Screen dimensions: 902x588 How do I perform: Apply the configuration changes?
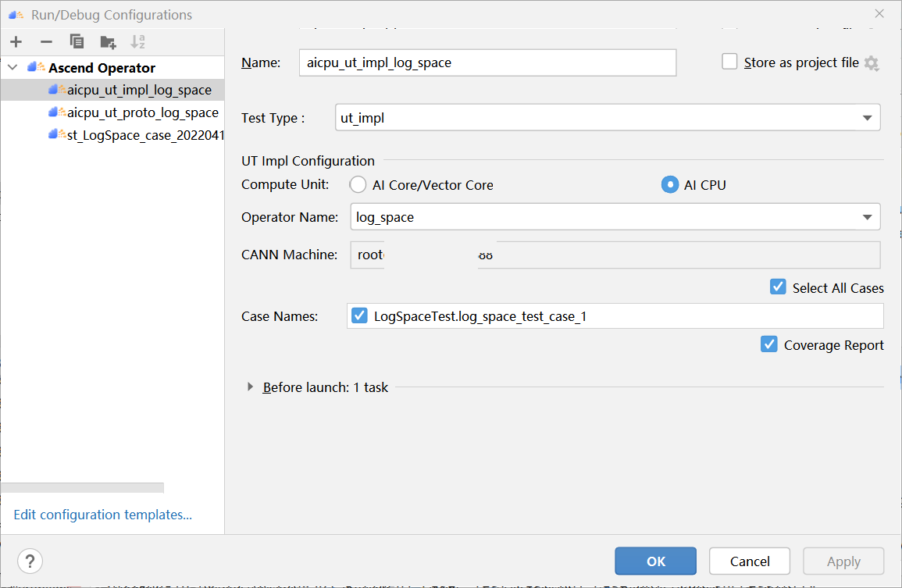tap(843, 561)
